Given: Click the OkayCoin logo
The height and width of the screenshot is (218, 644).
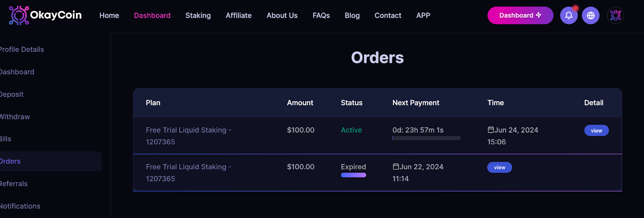Looking at the screenshot, I should click(x=45, y=15).
